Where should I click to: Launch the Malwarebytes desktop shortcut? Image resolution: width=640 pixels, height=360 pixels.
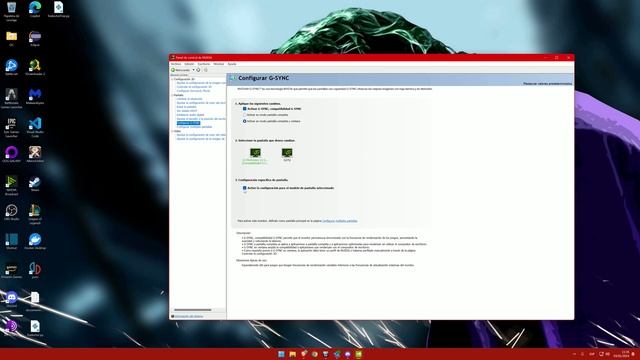point(35,95)
